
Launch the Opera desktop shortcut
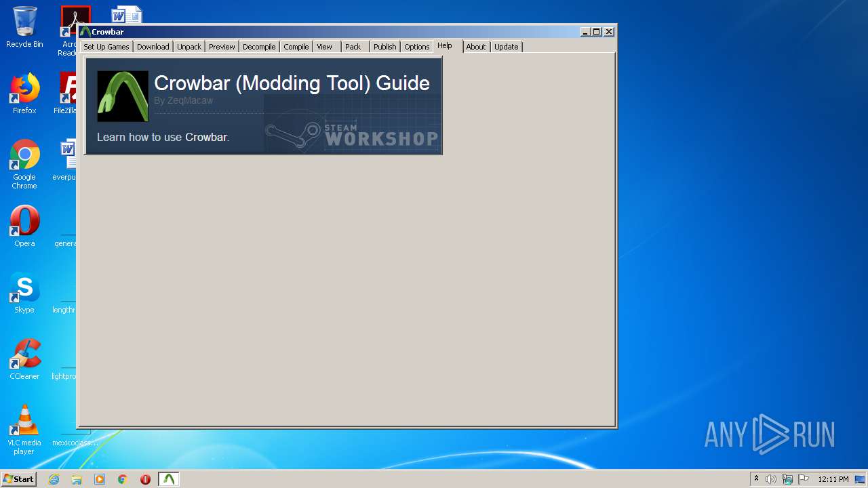(x=24, y=227)
